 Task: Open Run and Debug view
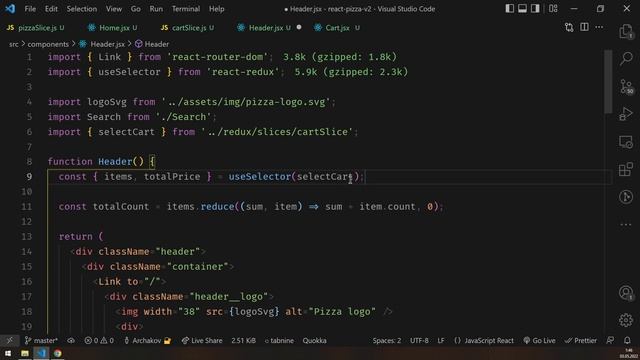coord(626,113)
